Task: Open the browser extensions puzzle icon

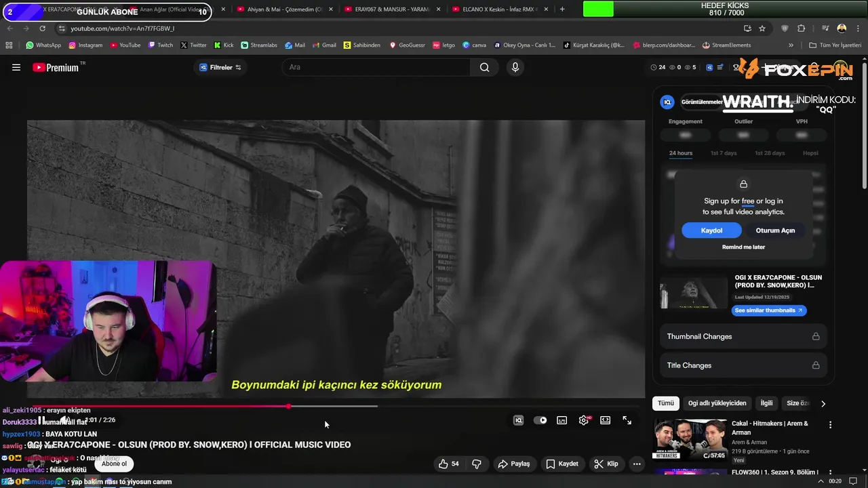Action: pyautogui.click(x=802, y=28)
